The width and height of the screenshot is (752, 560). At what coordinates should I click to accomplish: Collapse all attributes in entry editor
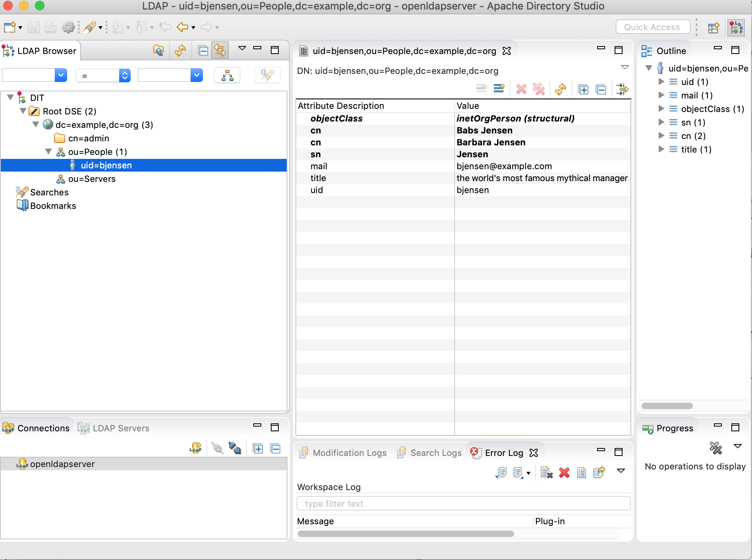tap(601, 89)
